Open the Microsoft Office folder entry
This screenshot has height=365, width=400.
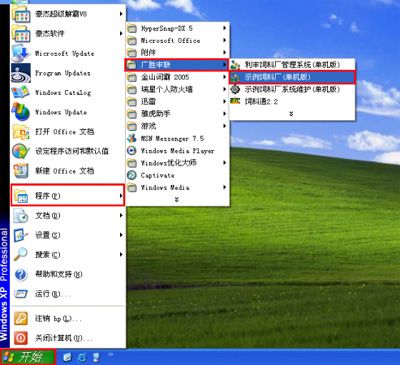[177, 40]
